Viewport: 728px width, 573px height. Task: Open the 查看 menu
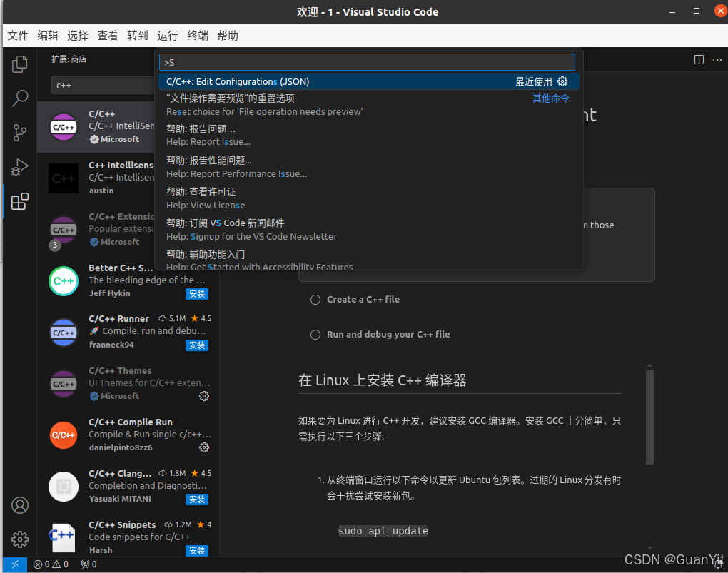[x=108, y=36]
